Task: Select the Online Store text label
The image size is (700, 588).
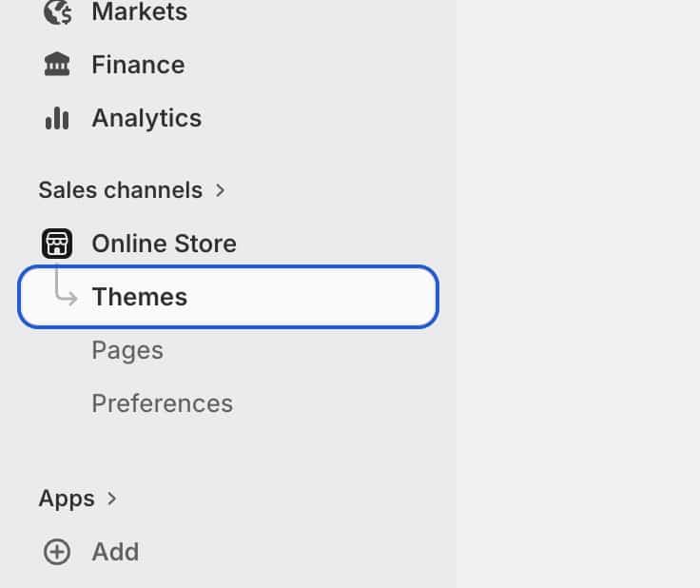Action: tap(164, 244)
